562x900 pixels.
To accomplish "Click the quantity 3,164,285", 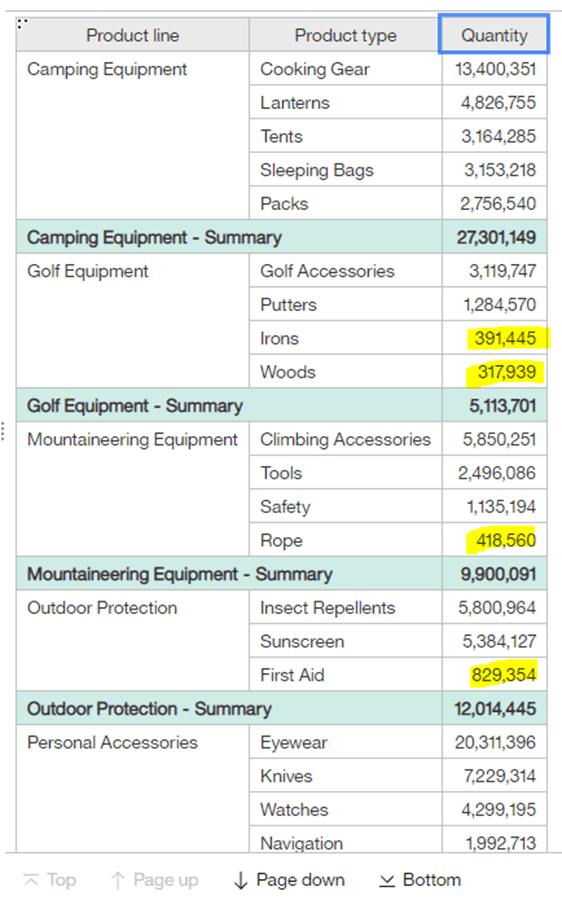I will point(498,136).
